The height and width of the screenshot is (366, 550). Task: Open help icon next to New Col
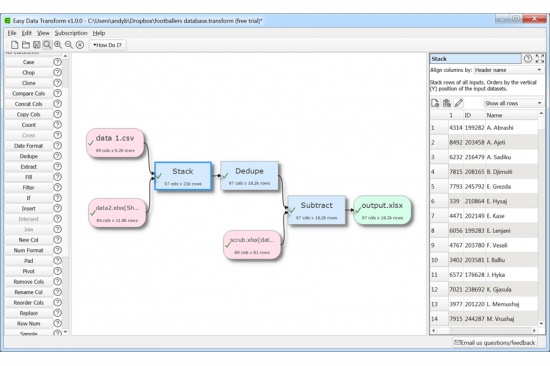coord(58,240)
